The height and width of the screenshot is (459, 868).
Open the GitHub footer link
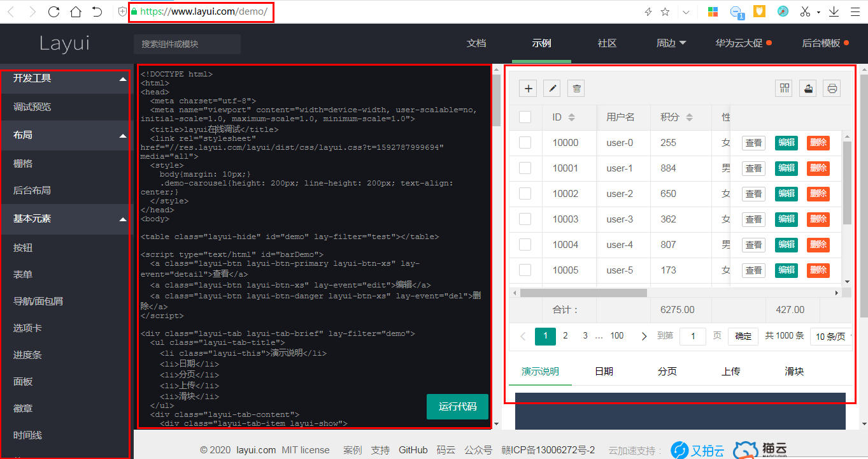(413, 450)
